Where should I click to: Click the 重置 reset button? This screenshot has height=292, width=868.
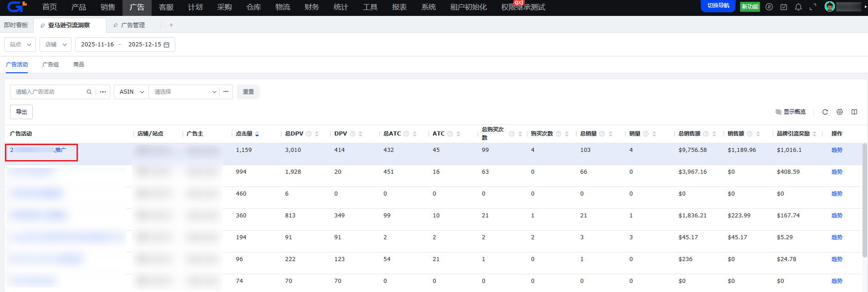coord(248,92)
